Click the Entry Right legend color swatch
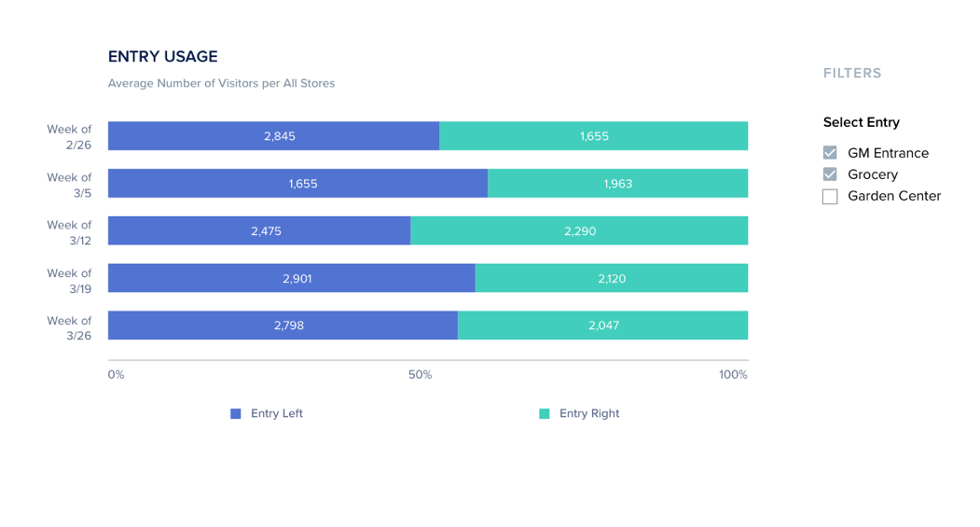The image size is (980, 527). click(x=545, y=414)
